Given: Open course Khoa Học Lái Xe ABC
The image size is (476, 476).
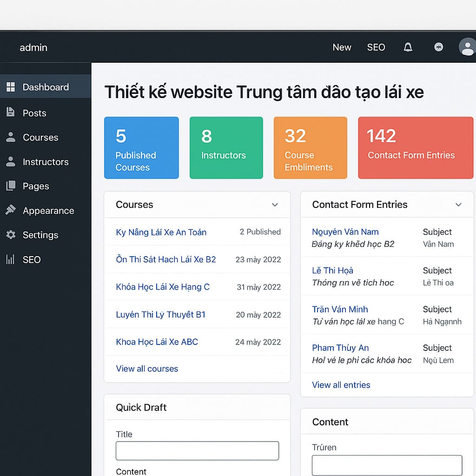Looking at the screenshot, I should pos(157,342).
